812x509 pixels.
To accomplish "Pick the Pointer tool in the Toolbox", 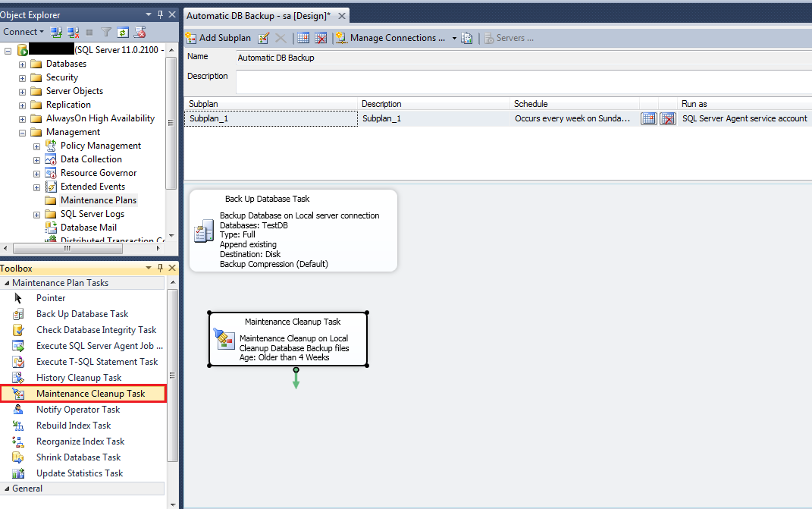I will click(51, 298).
